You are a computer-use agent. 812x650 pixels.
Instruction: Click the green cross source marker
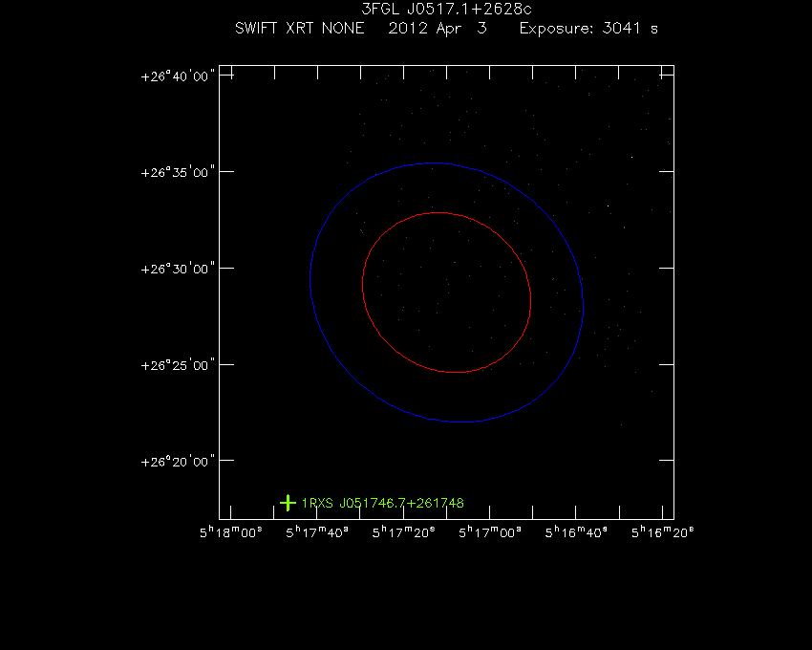pos(288,503)
